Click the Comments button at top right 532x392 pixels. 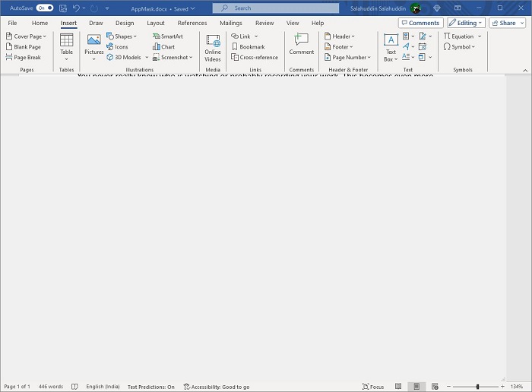coord(421,23)
